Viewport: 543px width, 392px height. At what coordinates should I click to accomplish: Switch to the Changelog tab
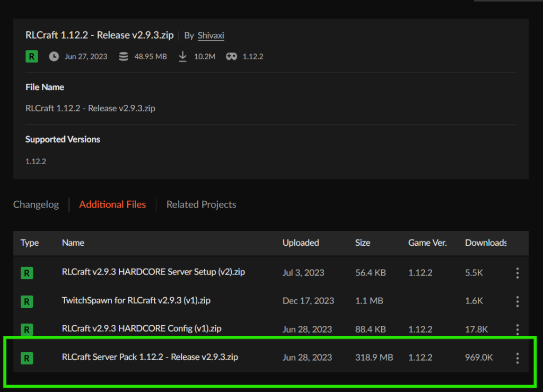click(36, 204)
